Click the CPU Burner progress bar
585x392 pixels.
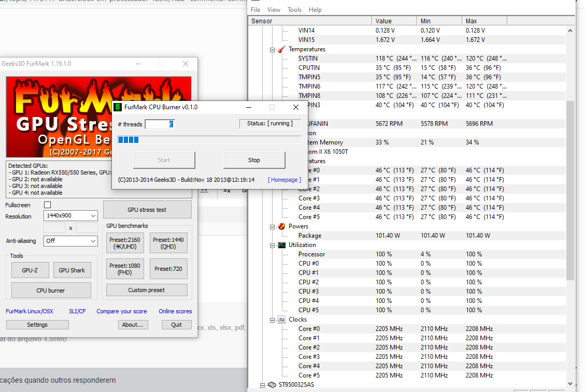210,140
